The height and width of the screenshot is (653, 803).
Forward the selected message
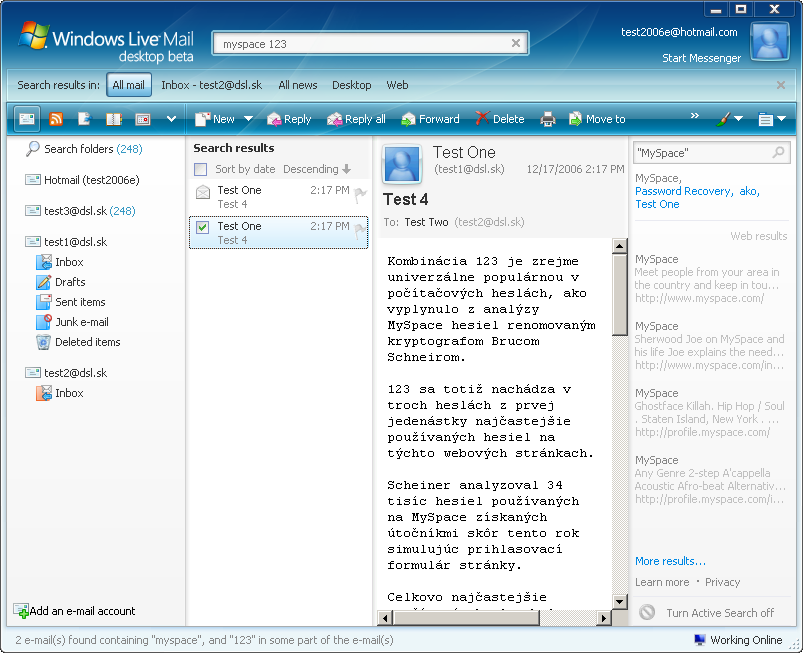[430, 119]
